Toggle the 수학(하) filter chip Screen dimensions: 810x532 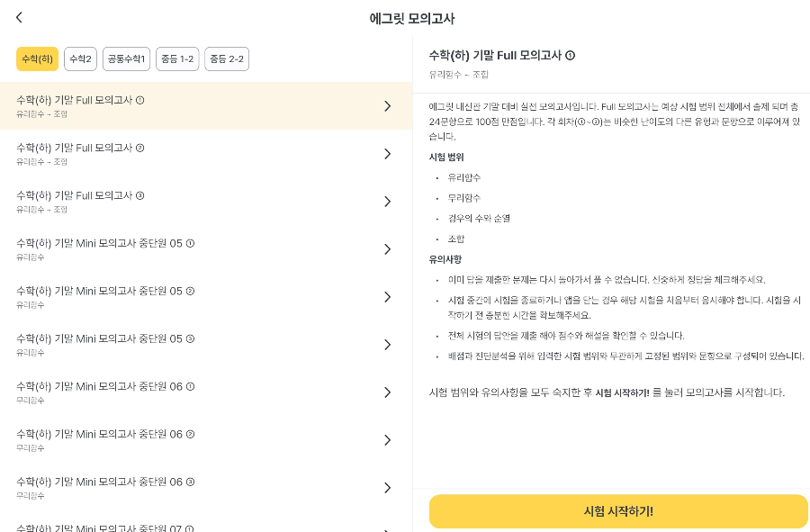[37, 59]
